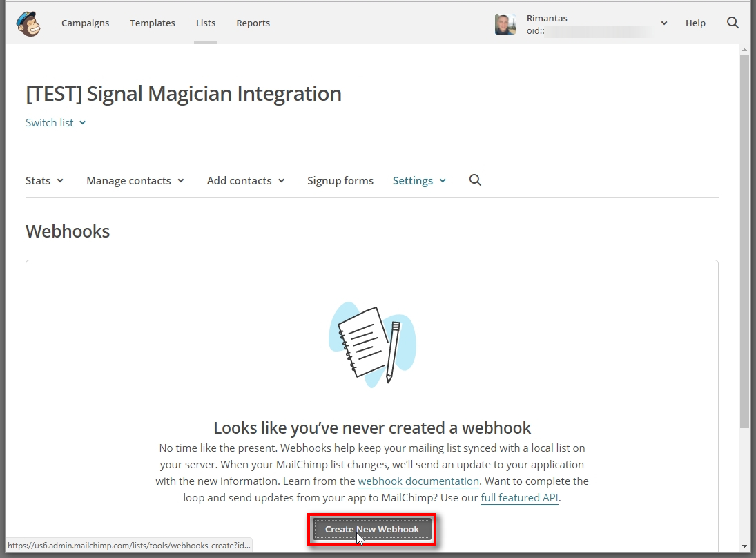Open the Reports section
The height and width of the screenshot is (558, 756).
click(x=253, y=23)
